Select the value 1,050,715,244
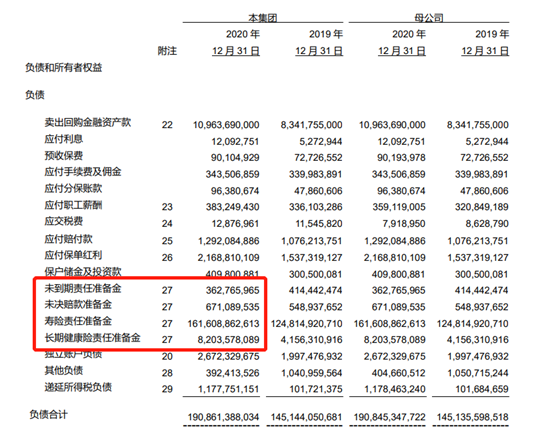 click(x=478, y=373)
